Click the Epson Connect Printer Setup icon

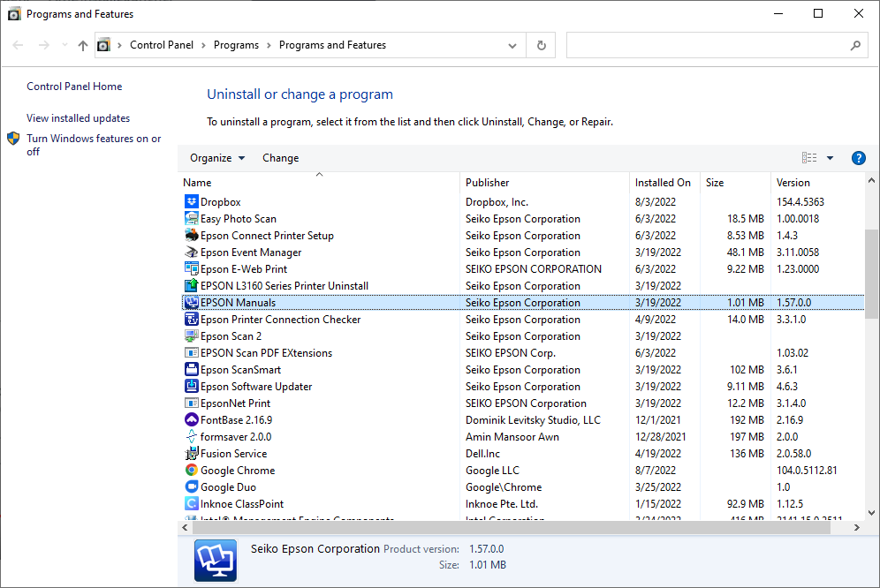coord(192,235)
